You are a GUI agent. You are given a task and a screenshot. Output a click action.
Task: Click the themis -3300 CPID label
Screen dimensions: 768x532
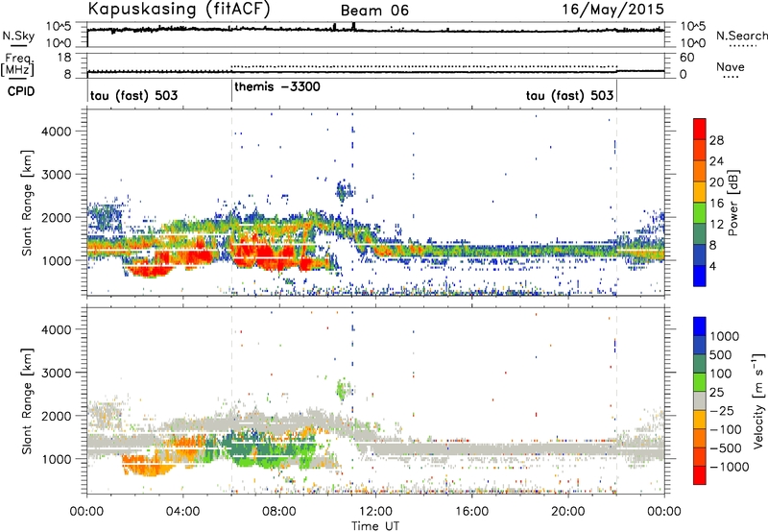pos(277,86)
